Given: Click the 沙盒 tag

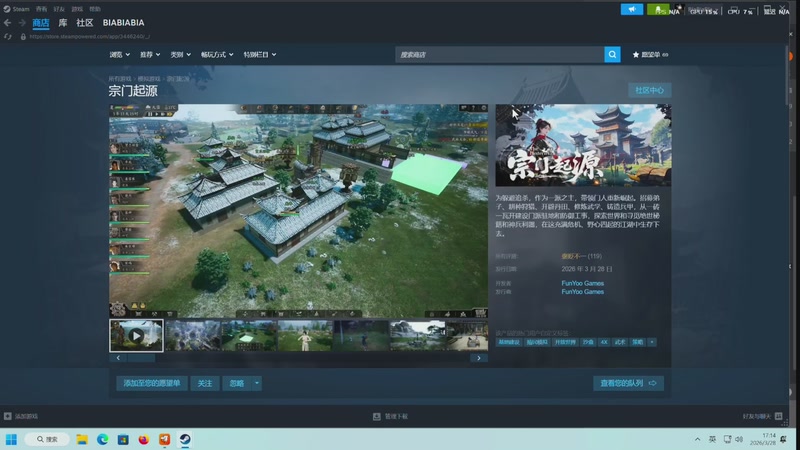Looking at the screenshot, I should [x=588, y=342].
